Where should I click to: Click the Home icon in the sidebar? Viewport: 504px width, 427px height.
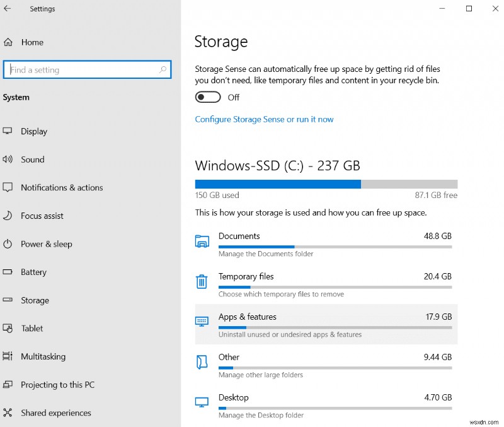(x=8, y=42)
